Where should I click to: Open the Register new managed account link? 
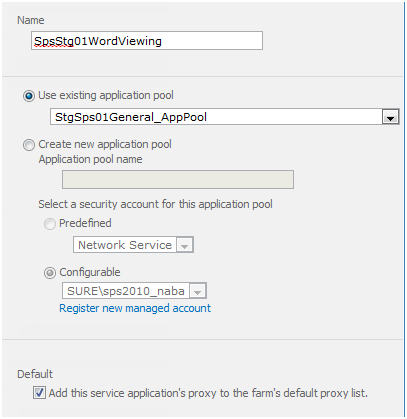135,308
